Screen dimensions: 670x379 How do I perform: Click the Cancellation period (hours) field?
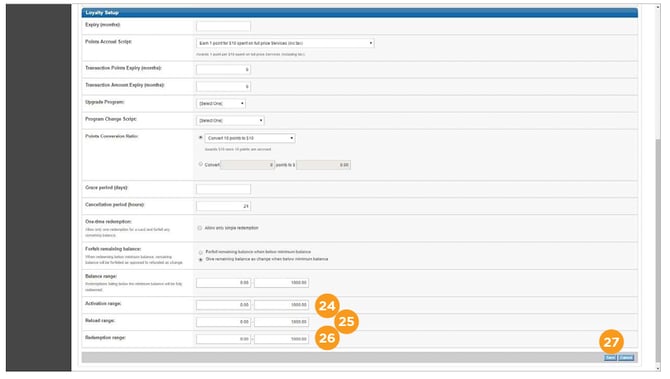point(223,206)
